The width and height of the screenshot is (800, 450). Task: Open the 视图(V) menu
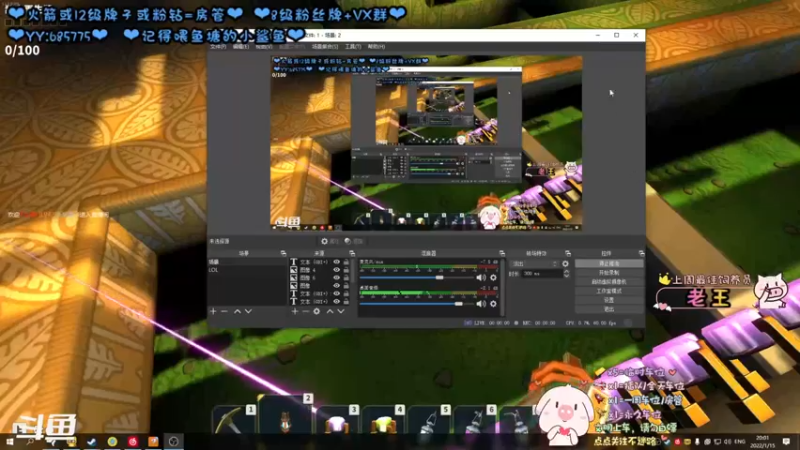click(264, 46)
